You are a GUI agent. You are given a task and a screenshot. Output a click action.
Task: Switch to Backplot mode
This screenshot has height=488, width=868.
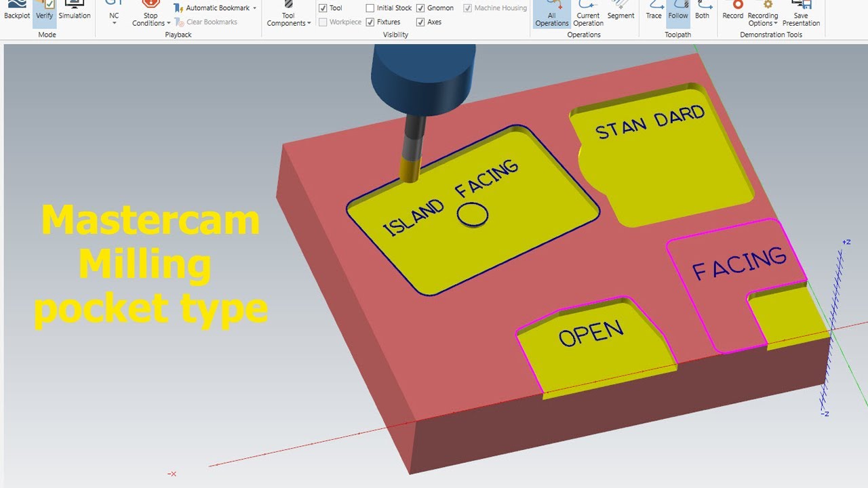17,12
